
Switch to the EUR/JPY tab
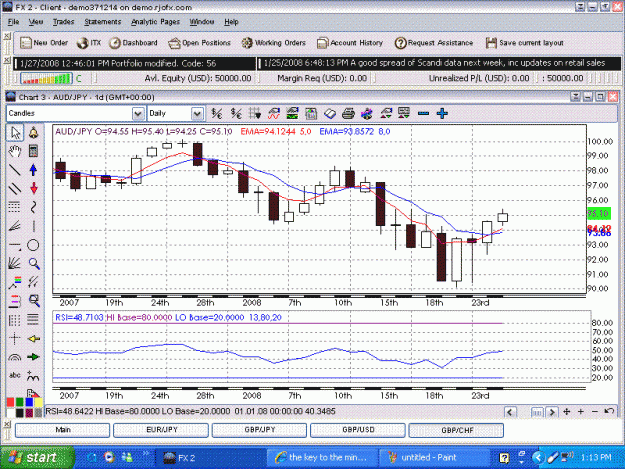coord(161,430)
